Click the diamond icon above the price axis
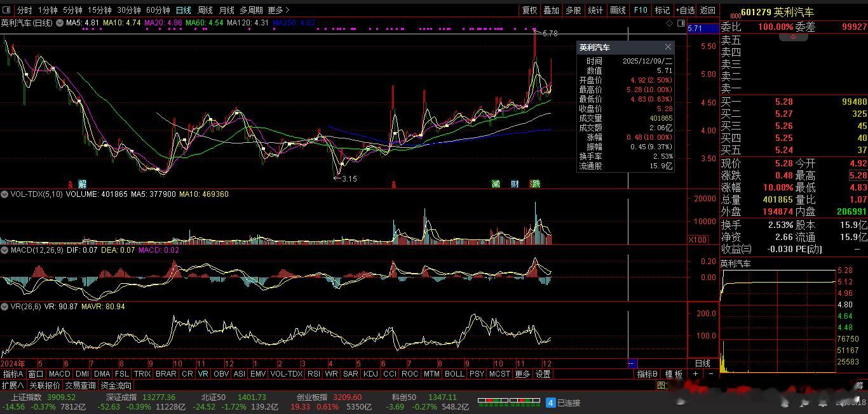Image resolution: width=868 pixels, height=414 pixels. [x=669, y=23]
